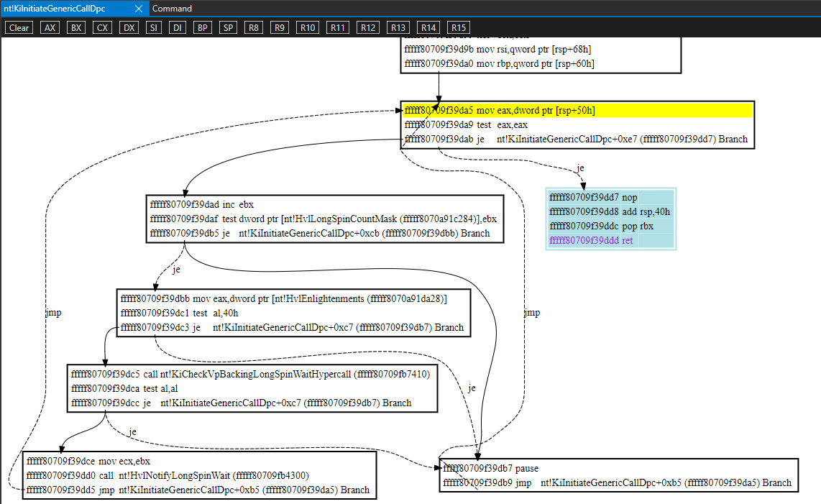This screenshot has width=821, height=504.
Task: Switch to the Command tab
Action: 172,9
